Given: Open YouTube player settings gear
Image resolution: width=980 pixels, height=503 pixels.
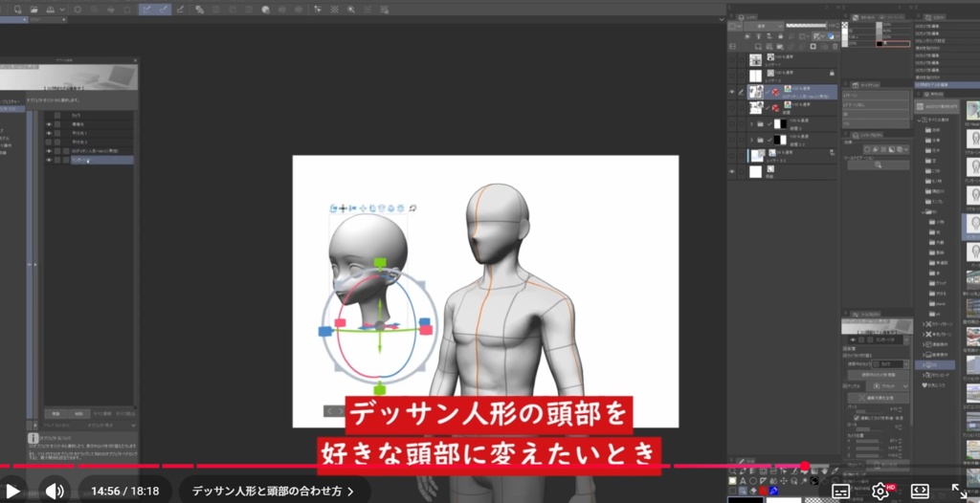Looking at the screenshot, I should pos(880,492).
